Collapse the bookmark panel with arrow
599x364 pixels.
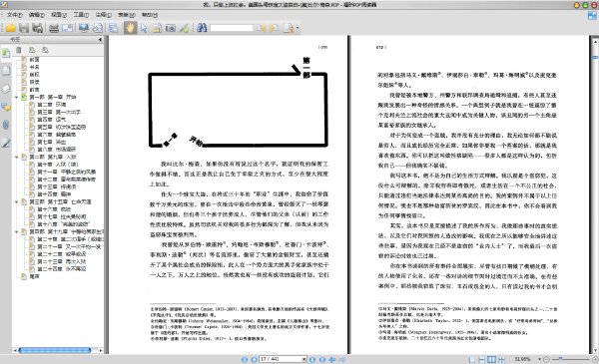coord(100,39)
